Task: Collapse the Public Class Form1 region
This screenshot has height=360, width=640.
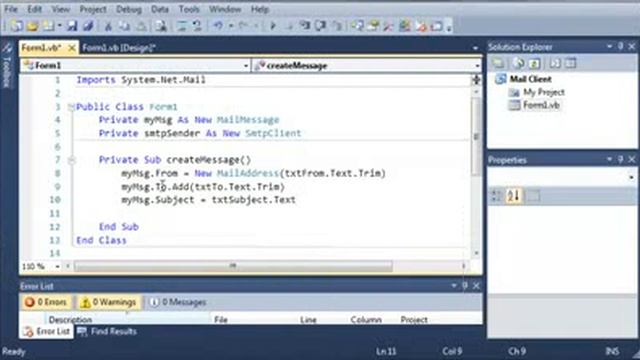Action: 71,107
